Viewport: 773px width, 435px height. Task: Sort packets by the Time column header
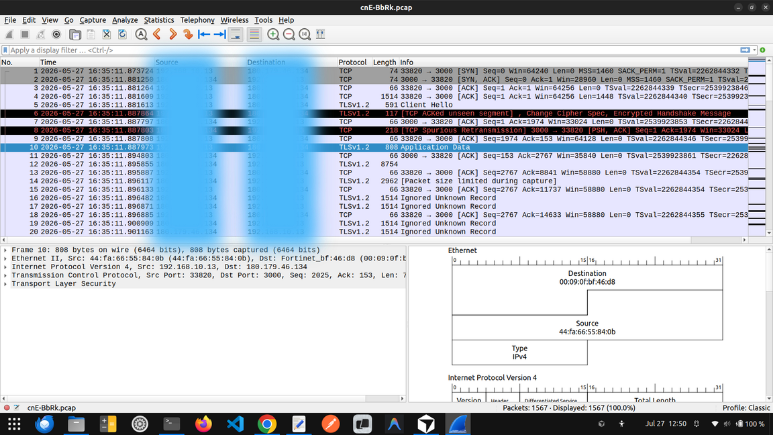coord(97,62)
